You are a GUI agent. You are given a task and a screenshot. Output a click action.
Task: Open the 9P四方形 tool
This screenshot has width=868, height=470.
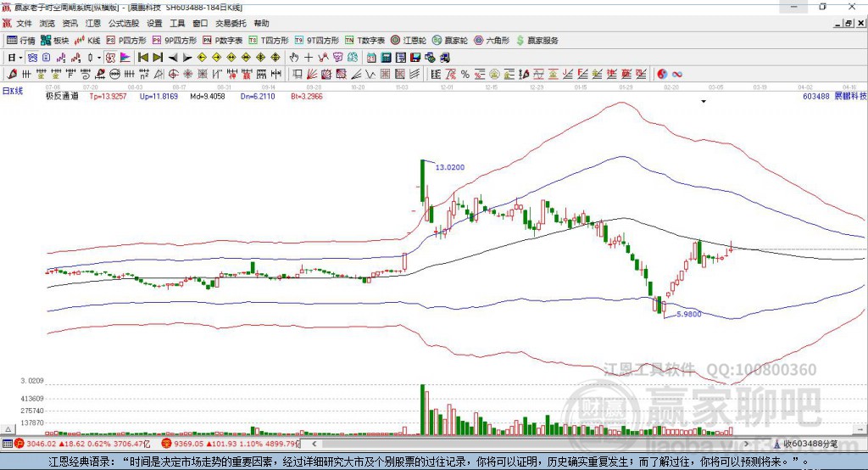[x=175, y=41]
